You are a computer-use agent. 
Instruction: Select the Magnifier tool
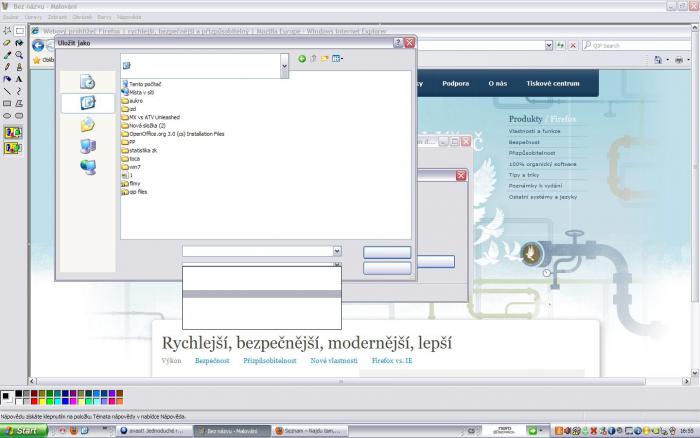click(x=19, y=55)
